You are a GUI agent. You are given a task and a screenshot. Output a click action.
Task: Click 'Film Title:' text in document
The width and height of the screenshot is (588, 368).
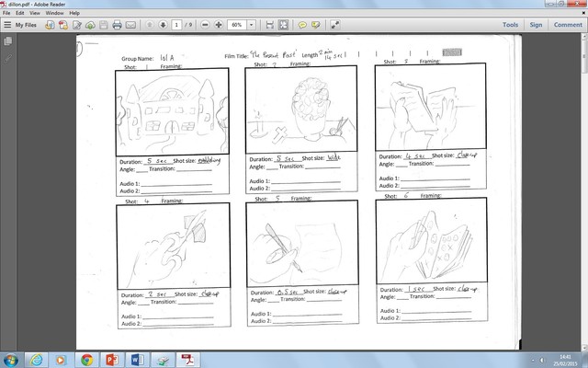(x=236, y=56)
